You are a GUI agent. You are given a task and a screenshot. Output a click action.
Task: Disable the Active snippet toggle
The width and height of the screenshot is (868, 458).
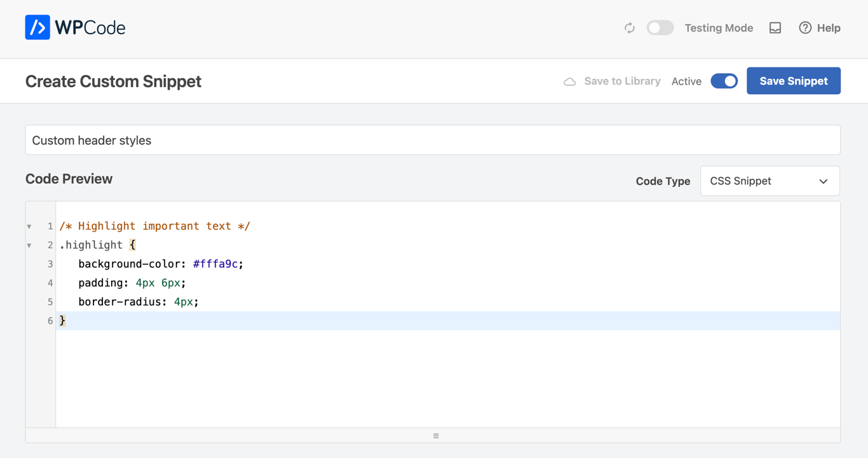click(724, 81)
